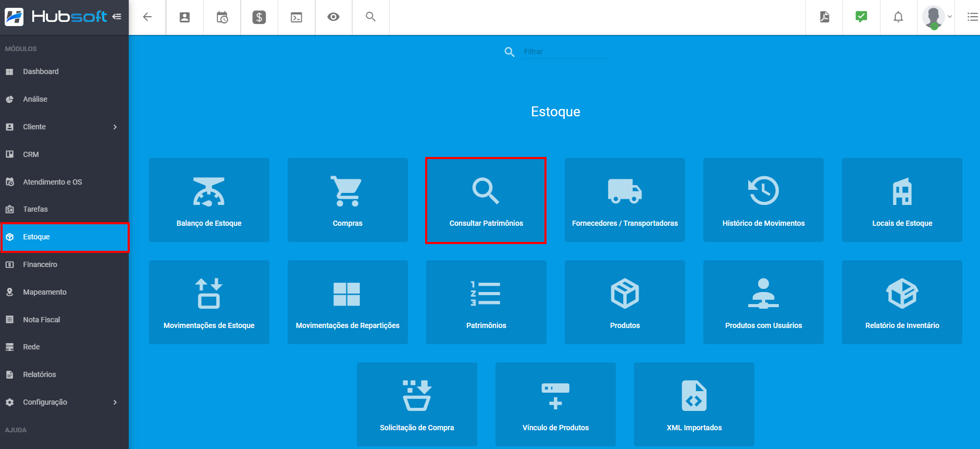
Task: Open Nota Fiscal in the sidebar
Action: coord(64,320)
